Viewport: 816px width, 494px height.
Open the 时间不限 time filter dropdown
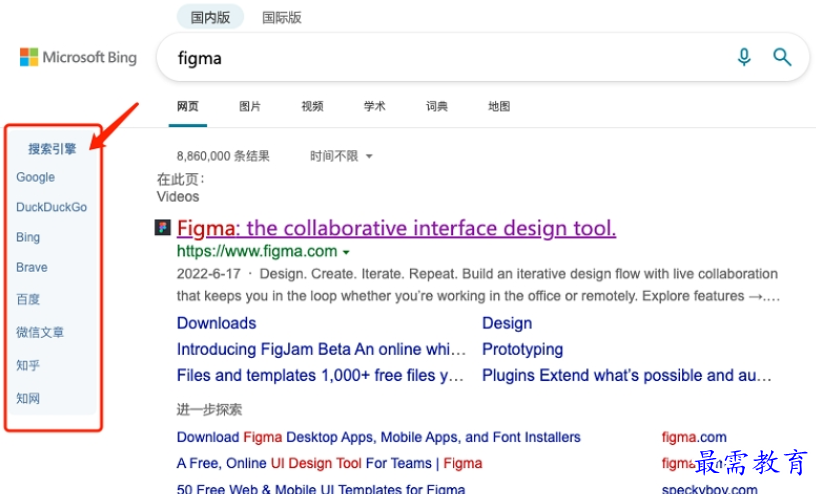click(341, 156)
